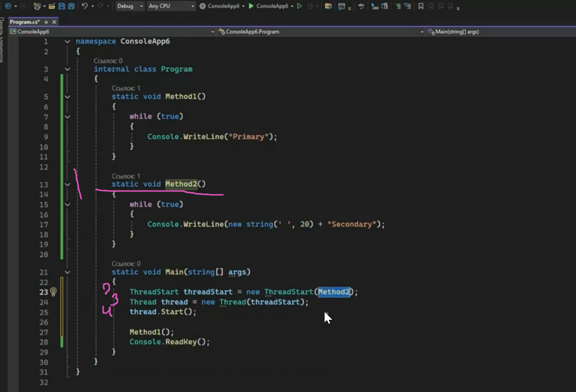Open the Any CPU platform dropdown
The image size is (576, 392).
(171, 6)
